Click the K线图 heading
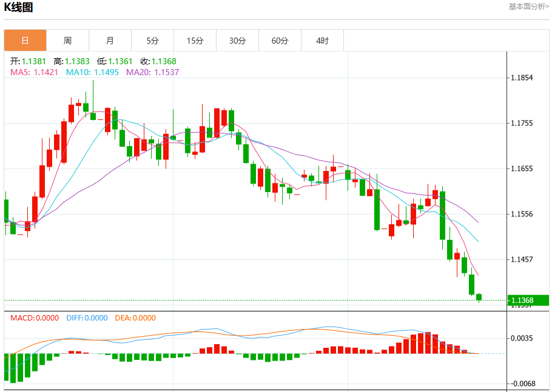Image resolution: width=552 pixels, height=392 pixels. pyautogui.click(x=18, y=7)
